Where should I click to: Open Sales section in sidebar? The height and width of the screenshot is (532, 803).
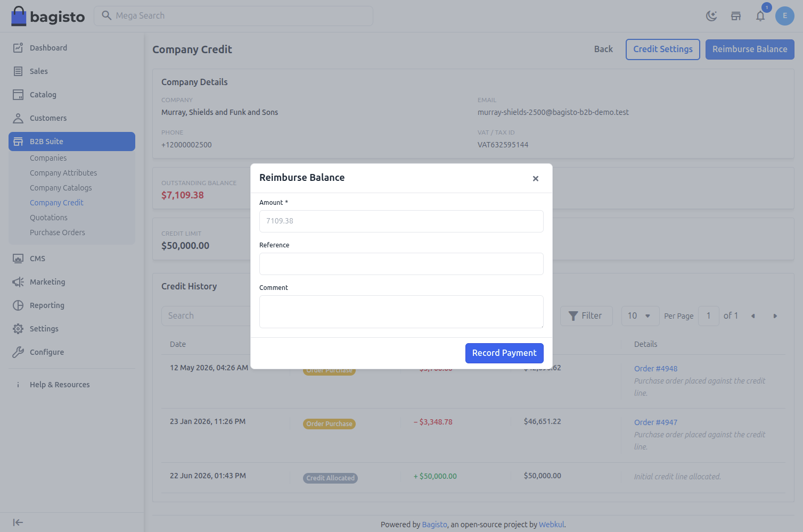click(x=72, y=71)
